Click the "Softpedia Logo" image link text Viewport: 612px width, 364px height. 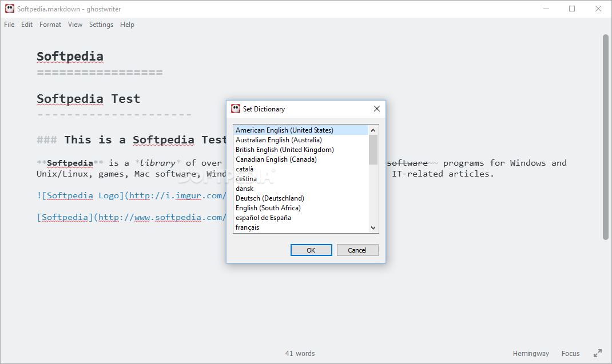pos(83,196)
